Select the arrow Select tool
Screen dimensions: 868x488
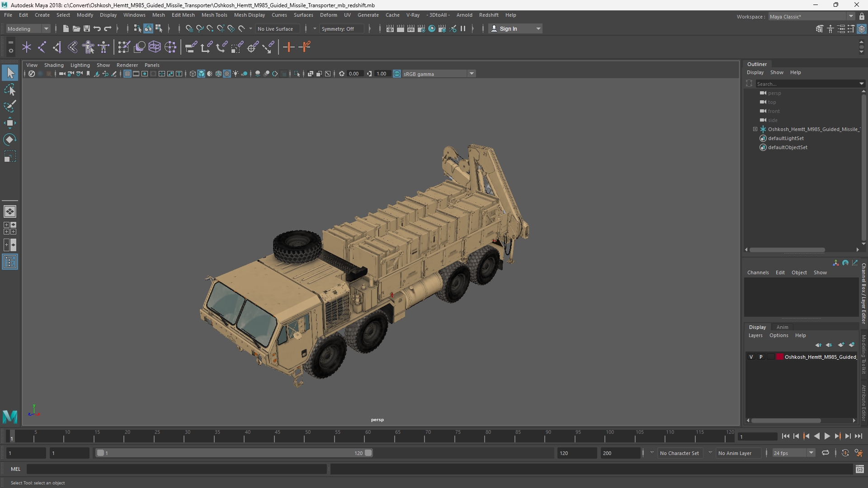[10, 73]
